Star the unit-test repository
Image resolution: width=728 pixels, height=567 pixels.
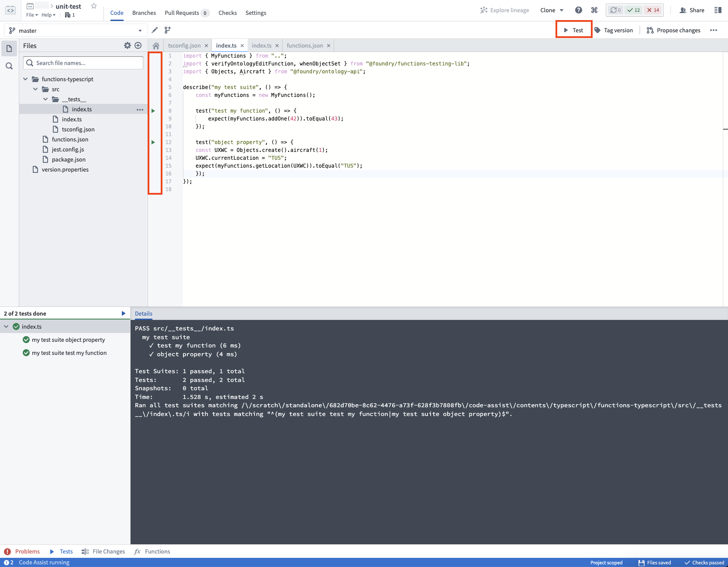click(93, 6)
